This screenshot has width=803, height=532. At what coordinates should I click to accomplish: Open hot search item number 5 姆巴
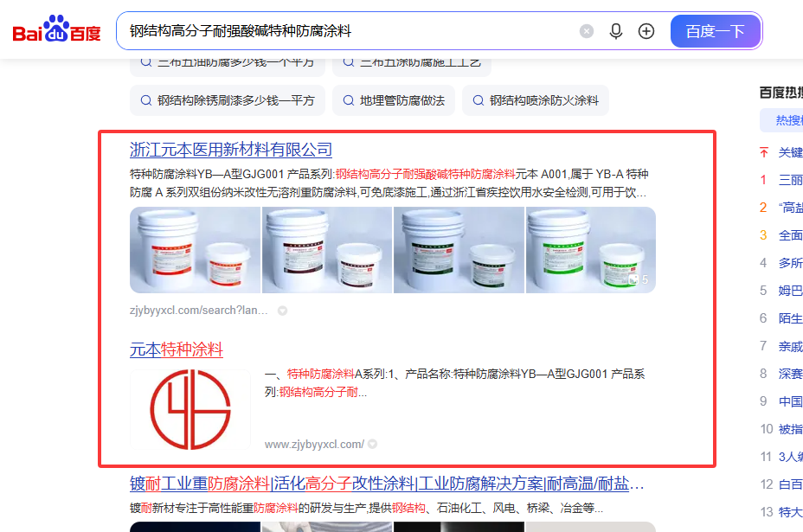(790, 291)
